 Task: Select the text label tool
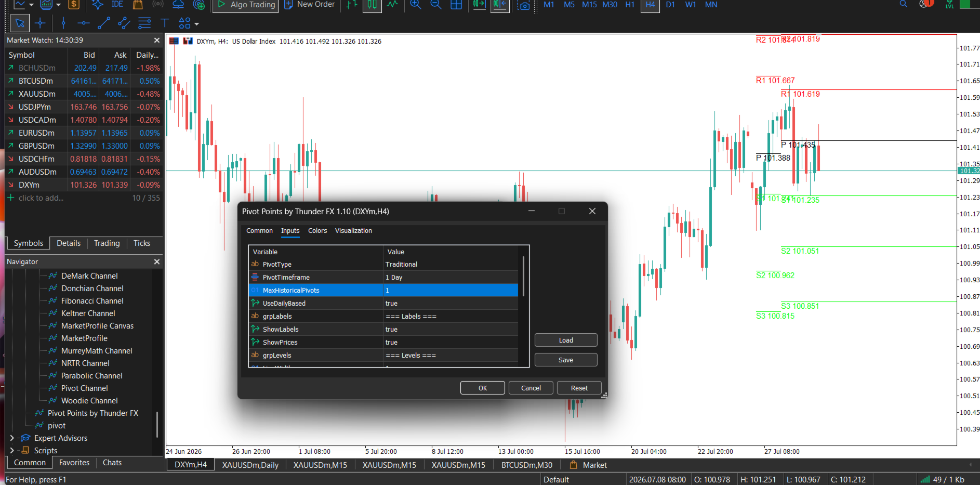[x=165, y=23]
